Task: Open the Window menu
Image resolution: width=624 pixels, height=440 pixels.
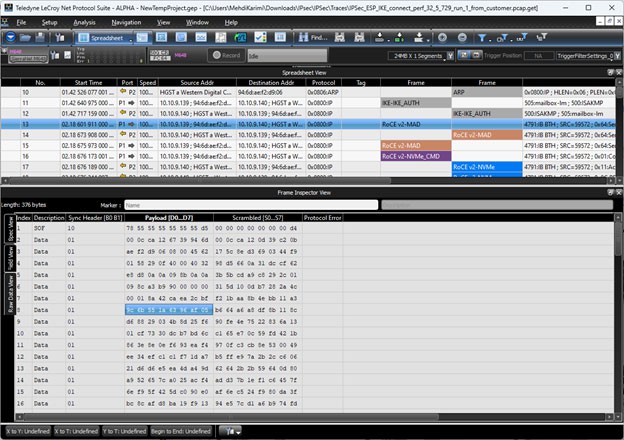Action: (197, 22)
